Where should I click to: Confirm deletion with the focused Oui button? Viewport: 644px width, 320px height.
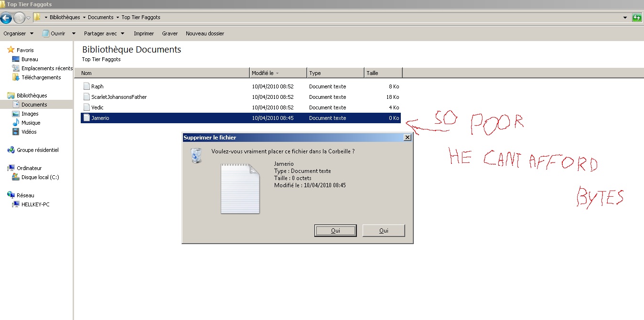click(335, 231)
